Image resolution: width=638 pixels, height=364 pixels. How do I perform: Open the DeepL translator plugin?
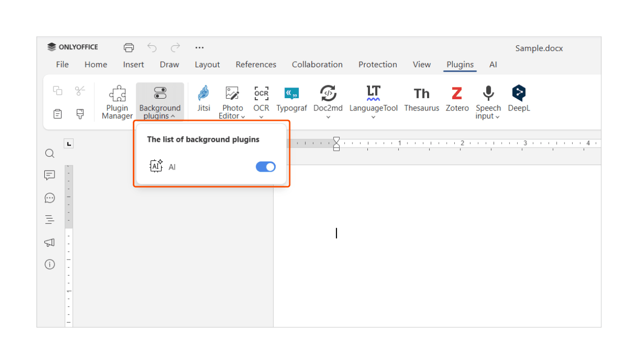coord(519,98)
